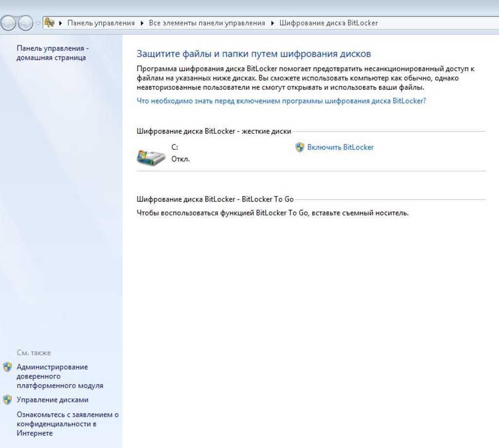Open the 'Что необходимо знать перед включением' help link

tap(281, 101)
